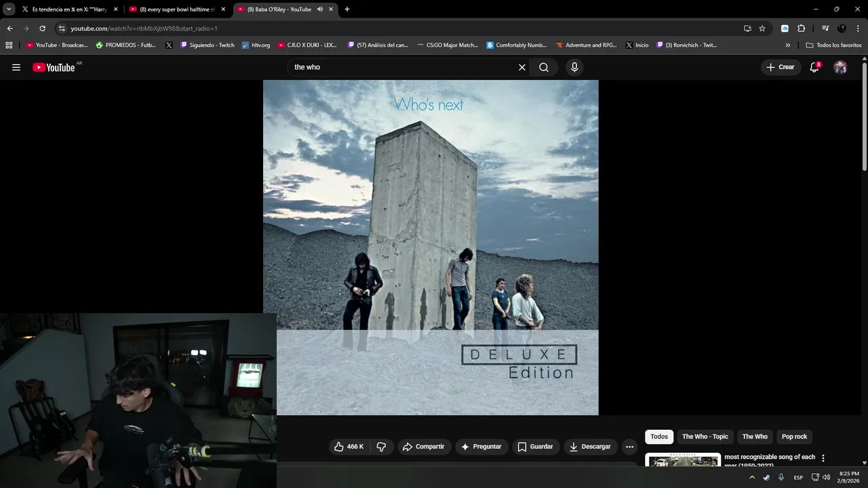
Task: Open the browser Extensions puzzle icon
Action: coord(801,28)
